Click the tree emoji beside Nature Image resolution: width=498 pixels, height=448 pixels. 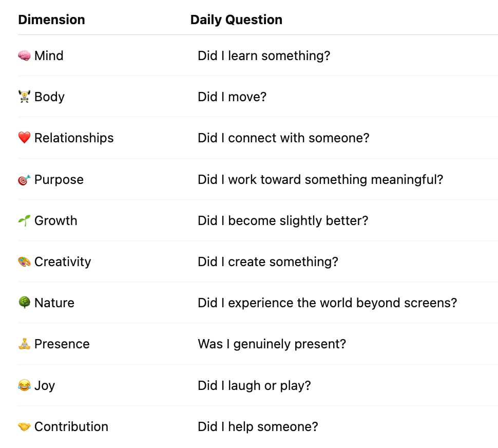click(x=24, y=303)
